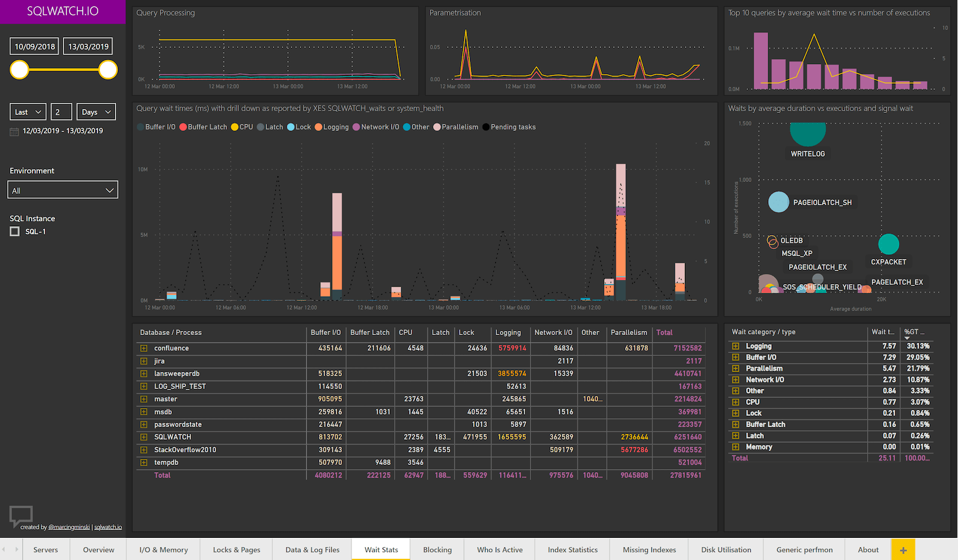Image resolution: width=958 pixels, height=560 pixels.
Task: Open the Disk Utilisation tab
Action: [726, 550]
